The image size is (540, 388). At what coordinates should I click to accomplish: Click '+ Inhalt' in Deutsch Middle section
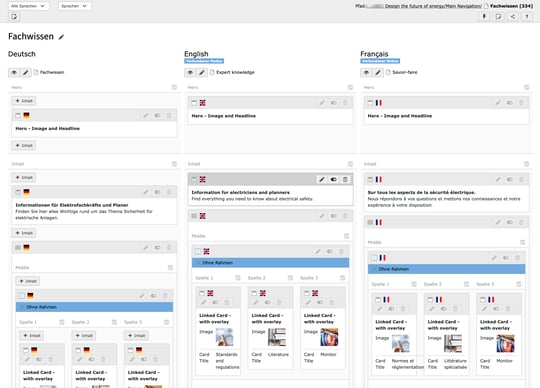[x=28, y=281]
